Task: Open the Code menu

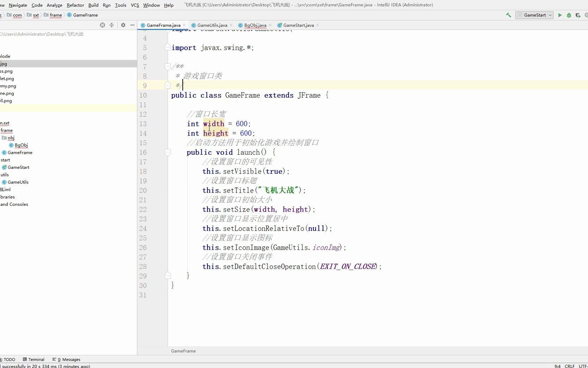Action: [x=37, y=5]
